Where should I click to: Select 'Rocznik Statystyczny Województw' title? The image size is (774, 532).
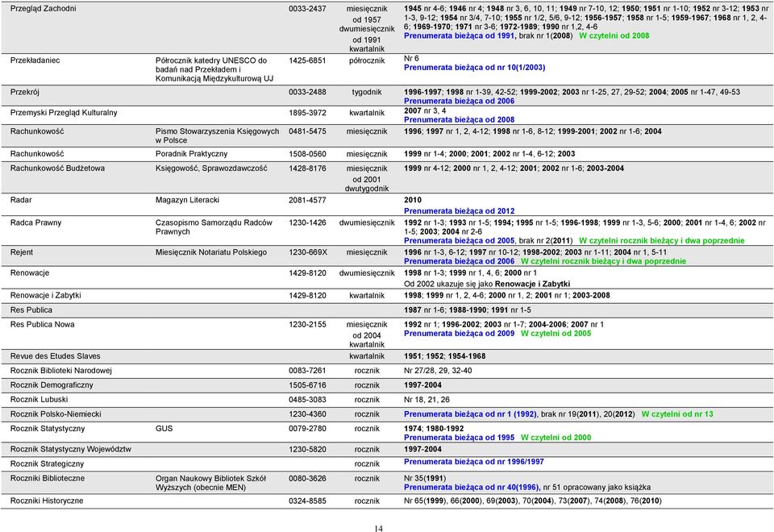(71, 449)
